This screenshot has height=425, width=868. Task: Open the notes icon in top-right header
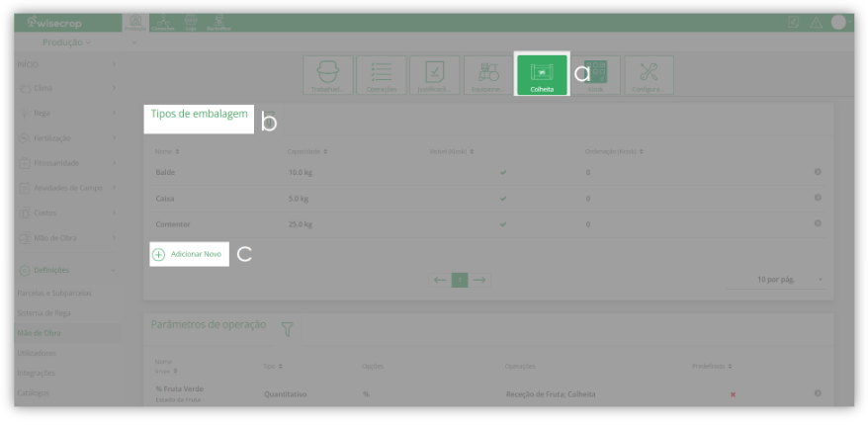point(794,23)
